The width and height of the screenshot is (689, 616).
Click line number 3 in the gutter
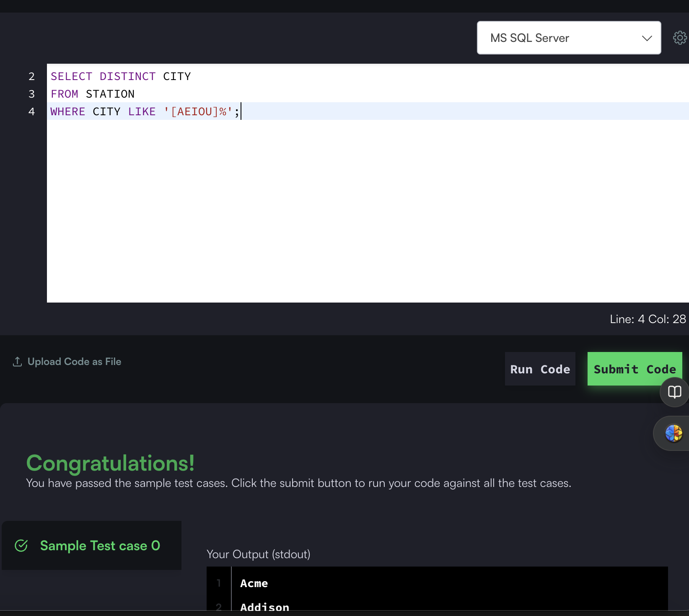tap(31, 94)
